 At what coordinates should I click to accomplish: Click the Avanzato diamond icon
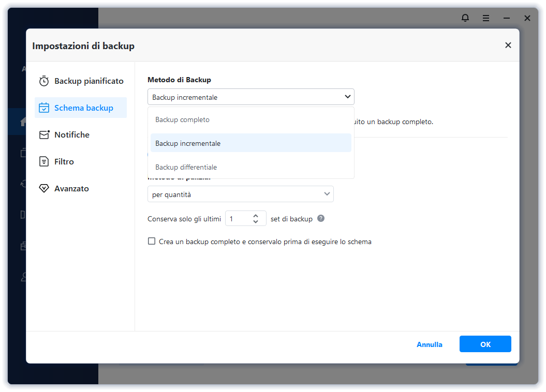[x=44, y=189]
